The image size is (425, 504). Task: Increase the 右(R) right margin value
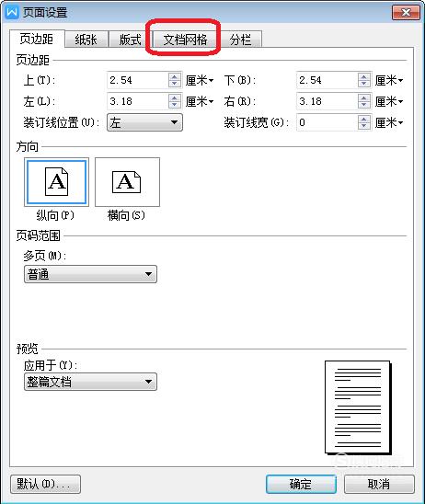[x=363, y=97]
